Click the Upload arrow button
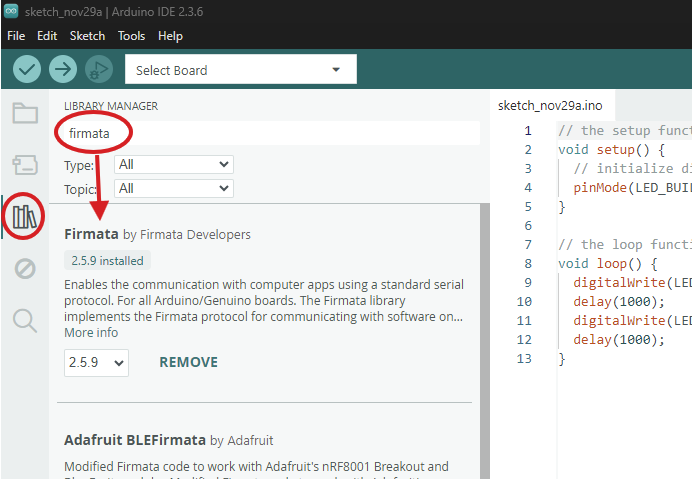The image size is (692, 479). coord(63,69)
